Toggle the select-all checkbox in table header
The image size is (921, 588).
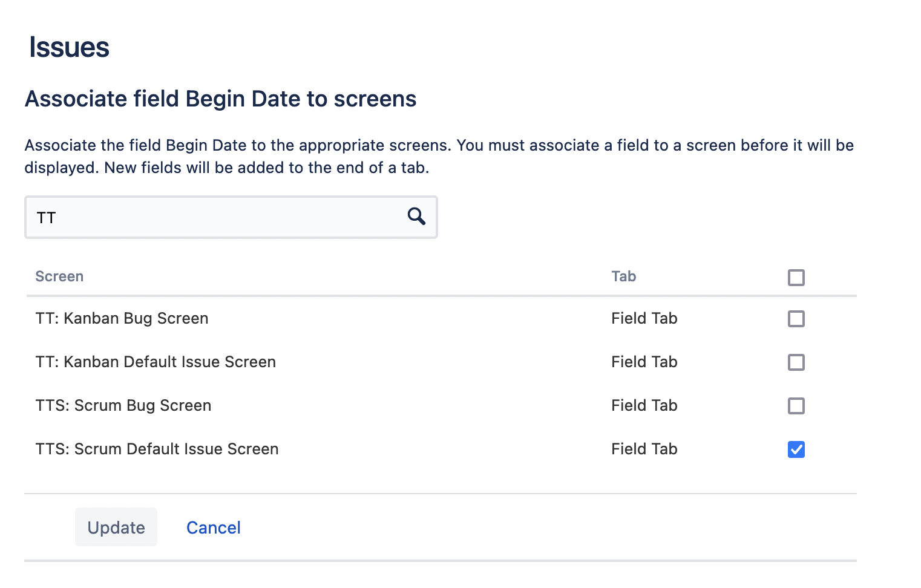click(796, 278)
